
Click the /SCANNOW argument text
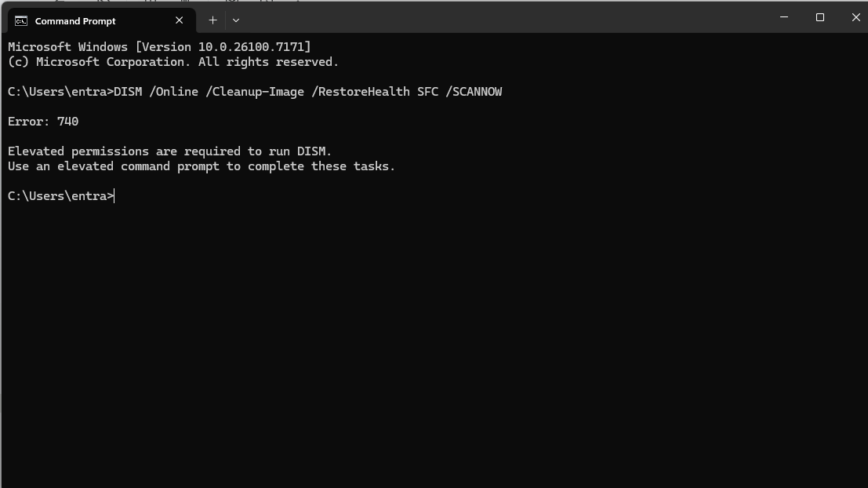coord(474,92)
